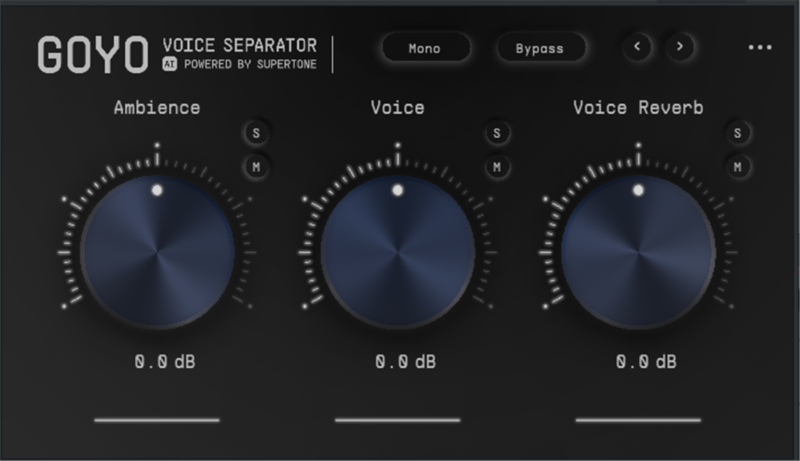Open the three-dot options menu
Image resolution: width=800 pixels, height=461 pixels.
pyautogui.click(x=760, y=48)
